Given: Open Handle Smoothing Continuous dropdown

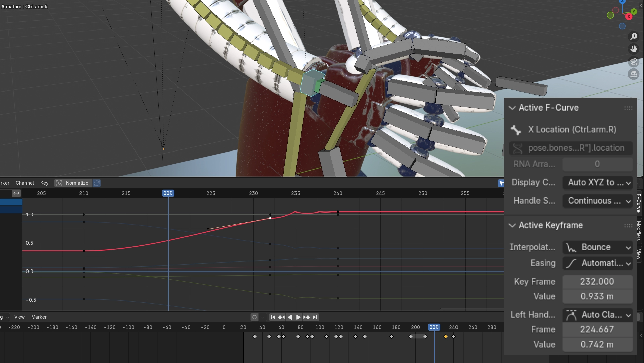Looking at the screenshot, I should (x=597, y=201).
